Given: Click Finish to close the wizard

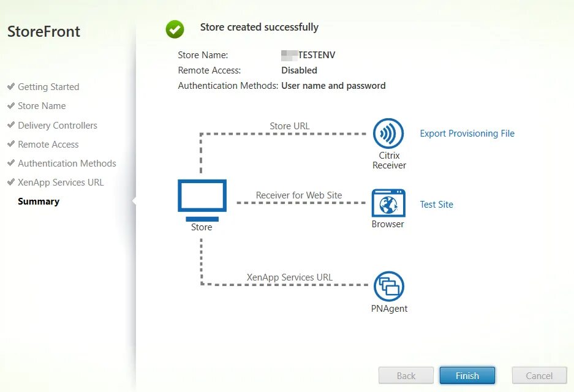Looking at the screenshot, I should coord(467,375).
